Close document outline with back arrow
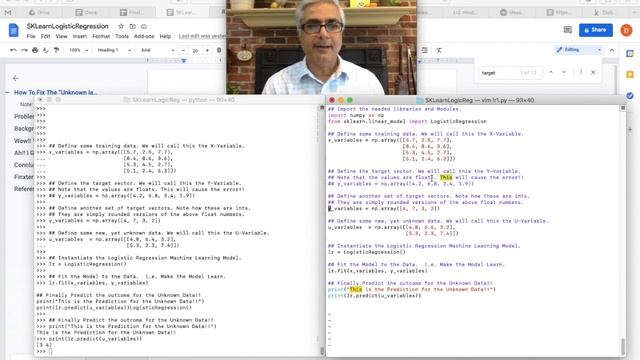This screenshot has width=640, height=360. coord(16,78)
